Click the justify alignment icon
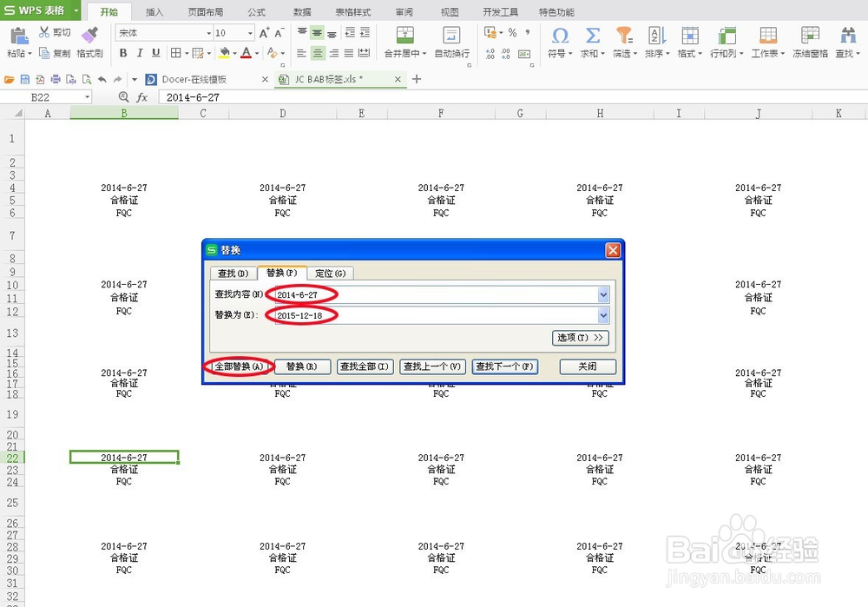This screenshot has height=607, width=868. pos(349,53)
